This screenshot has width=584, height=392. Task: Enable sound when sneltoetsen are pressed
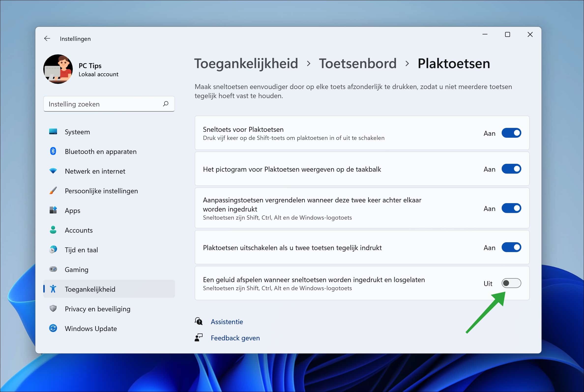(x=511, y=283)
